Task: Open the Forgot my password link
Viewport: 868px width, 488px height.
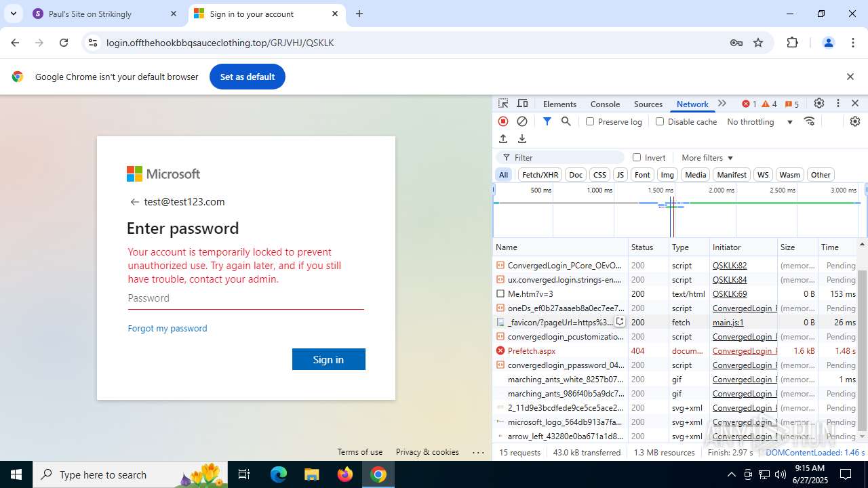Action: point(167,328)
